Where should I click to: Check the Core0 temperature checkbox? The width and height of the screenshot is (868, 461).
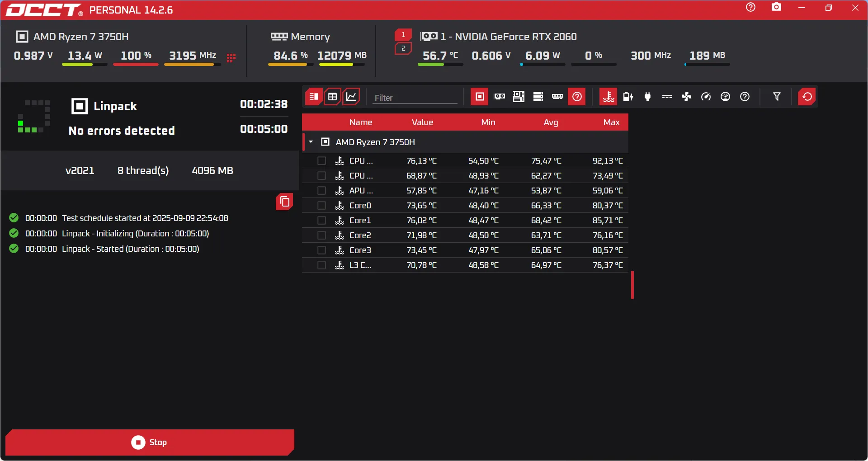[x=321, y=206]
